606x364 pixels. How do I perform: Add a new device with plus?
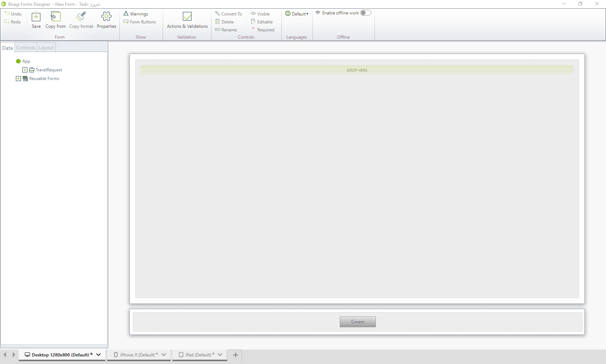236,355
